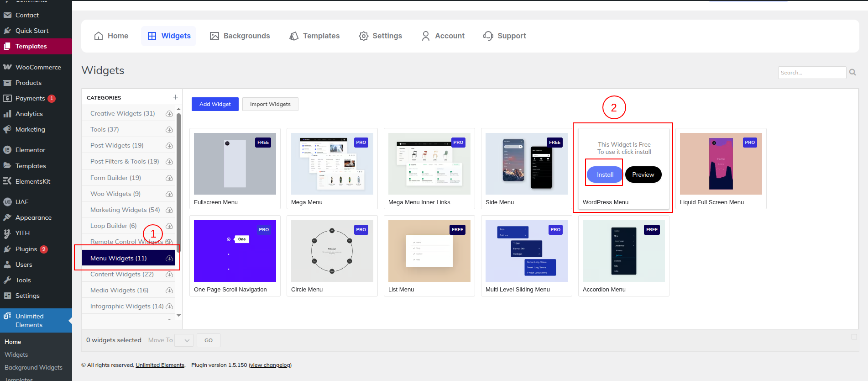The height and width of the screenshot is (381, 868).
Task: Open the Move To dropdown
Action: coord(184,340)
